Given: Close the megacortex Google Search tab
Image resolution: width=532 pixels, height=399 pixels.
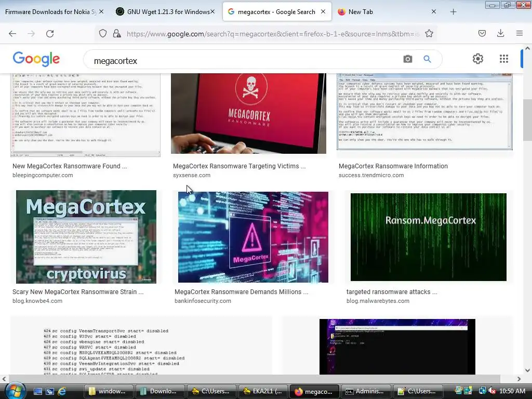Looking at the screenshot, I should click(323, 11).
